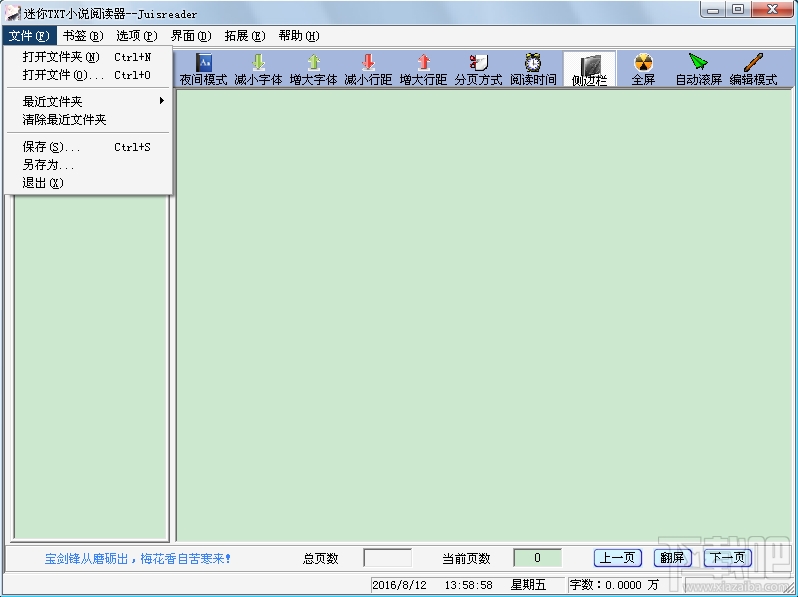The width and height of the screenshot is (798, 597).
Task: Open the 拓展(E) extensions menu
Action: tap(245, 36)
